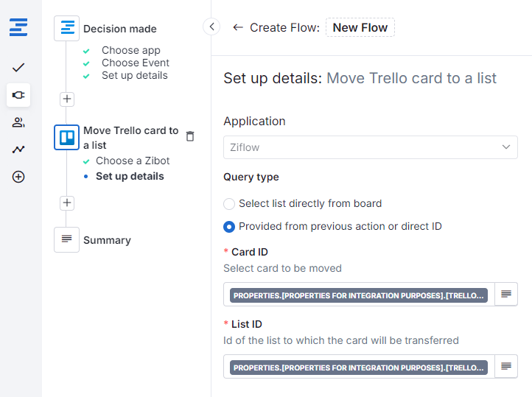Click the Ziflow logo icon in sidebar
532x397 pixels.
click(x=18, y=28)
